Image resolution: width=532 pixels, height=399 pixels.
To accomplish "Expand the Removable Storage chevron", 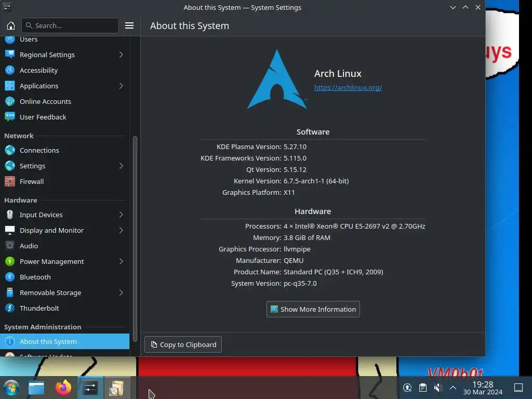I will (121, 293).
